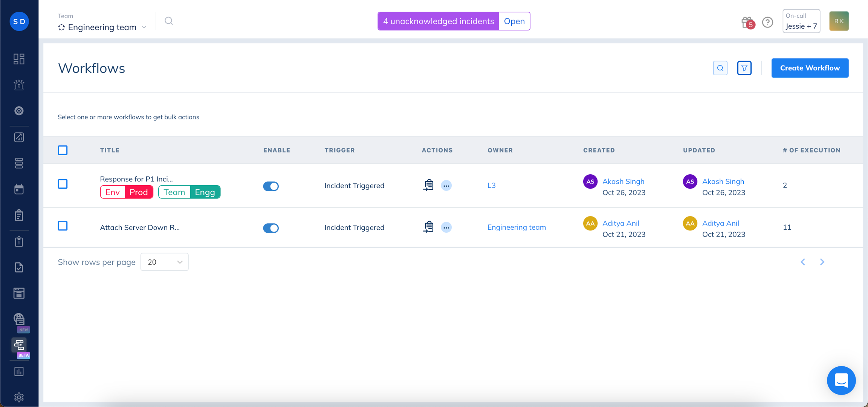868x407 pixels.
Task: Expand the Engineering team selector dropdown
Action: [x=102, y=27]
